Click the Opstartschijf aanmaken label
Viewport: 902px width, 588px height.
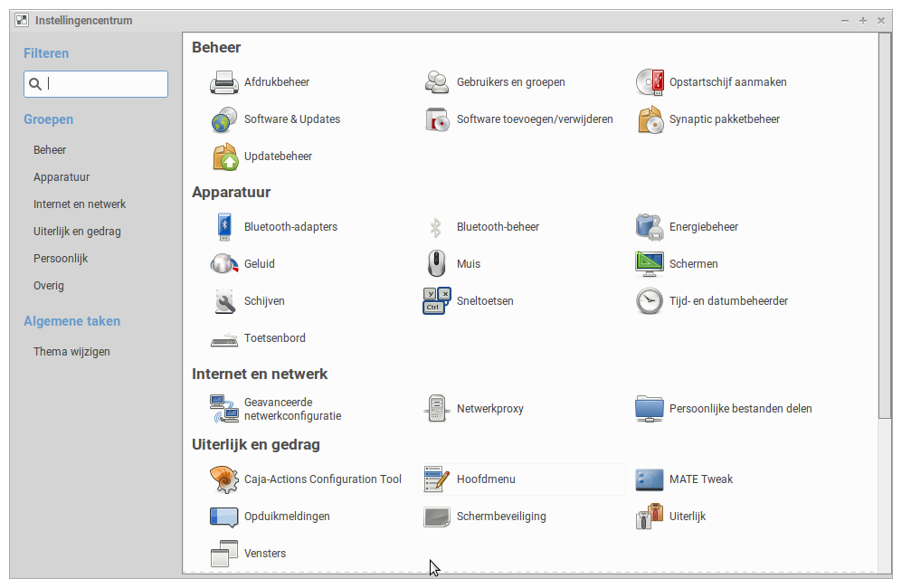[727, 82]
